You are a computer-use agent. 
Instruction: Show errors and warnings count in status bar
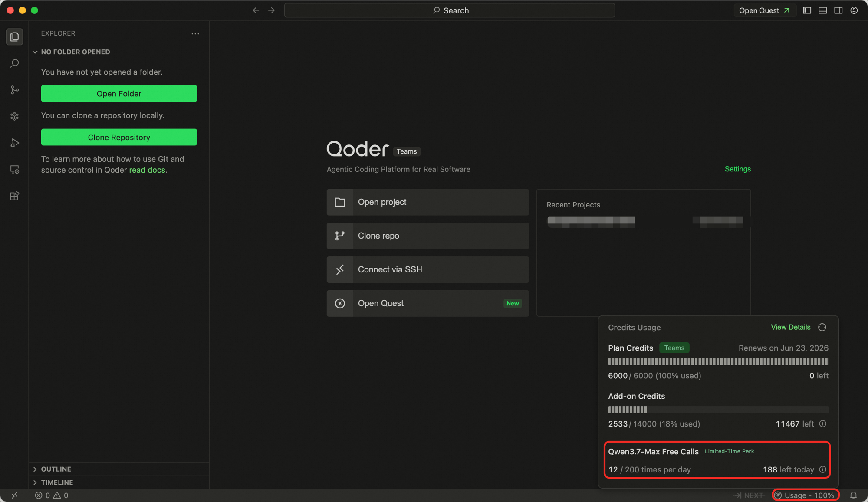click(x=52, y=495)
